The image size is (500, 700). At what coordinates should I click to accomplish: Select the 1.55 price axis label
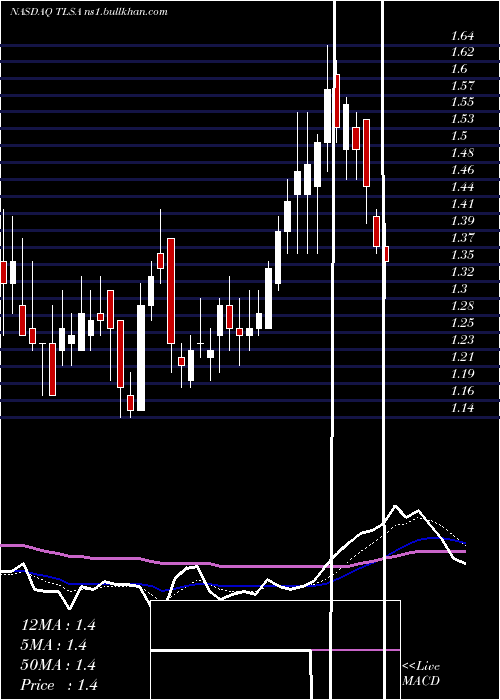pos(462,102)
